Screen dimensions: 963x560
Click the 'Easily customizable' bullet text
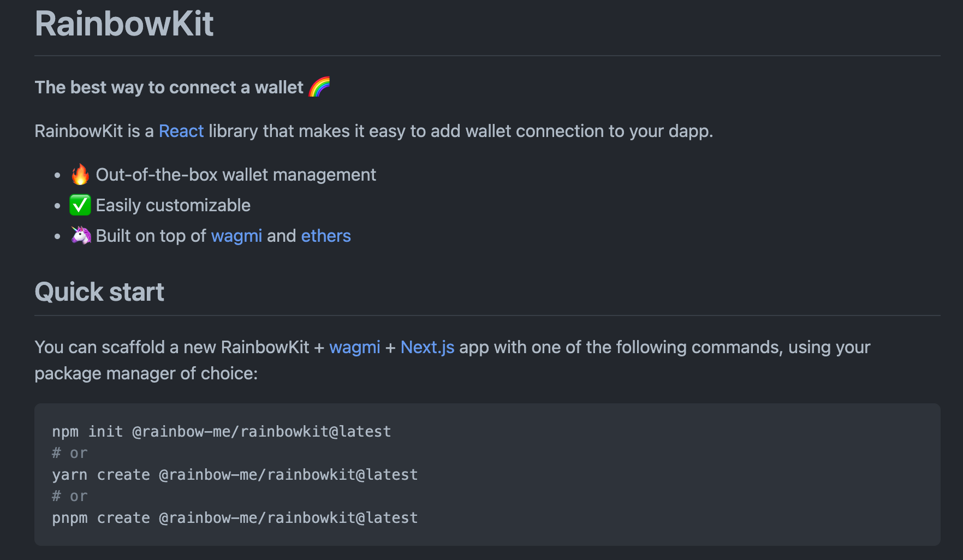point(173,205)
